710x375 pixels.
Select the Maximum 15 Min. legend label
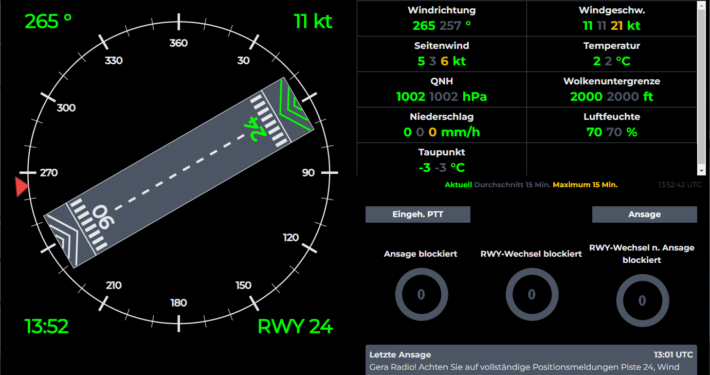pyautogui.click(x=585, y=185)
